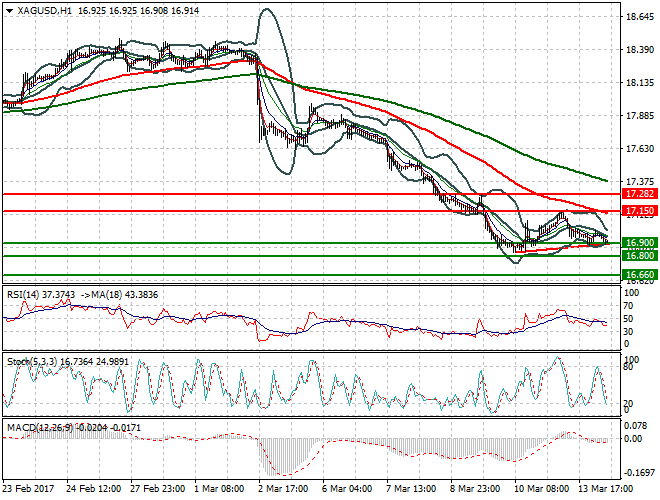Select the green 16.800 support price label
The image size is (660, 500).
point(640,256)
